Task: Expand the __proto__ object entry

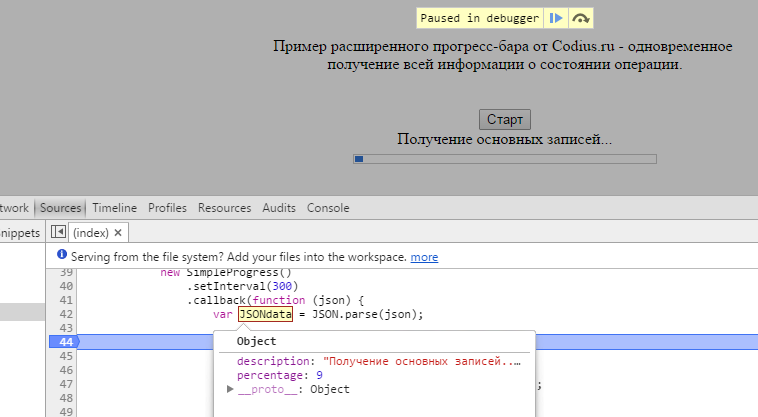Action: [x=231, y=389]
